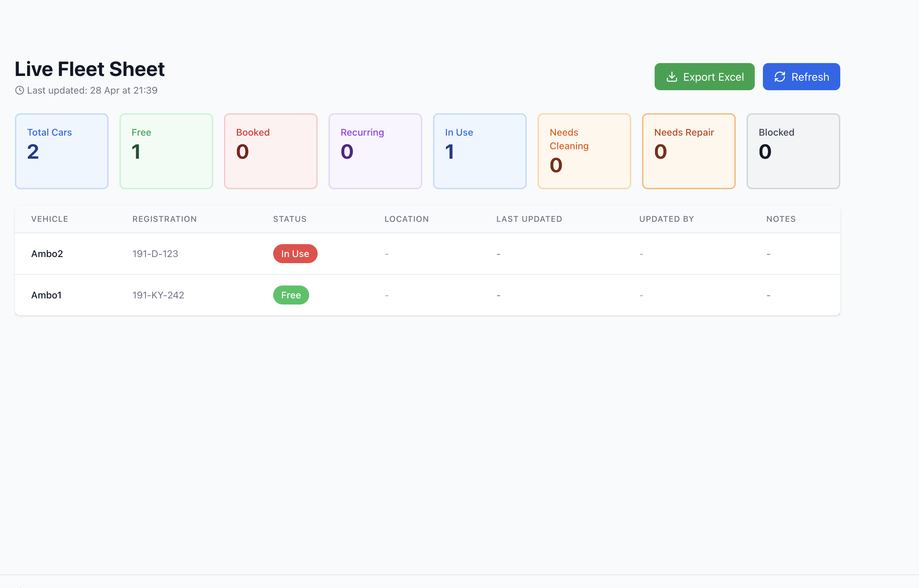Click the red In Use status badge
919x588 pixels.
click(295, 254)
